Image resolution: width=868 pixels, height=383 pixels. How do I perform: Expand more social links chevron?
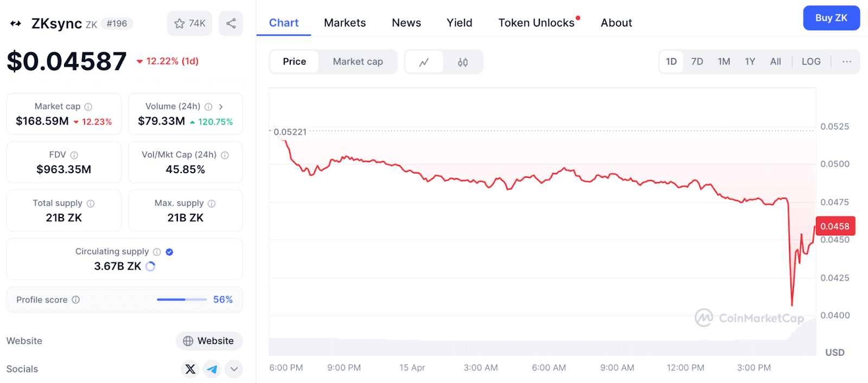[234, 369]
